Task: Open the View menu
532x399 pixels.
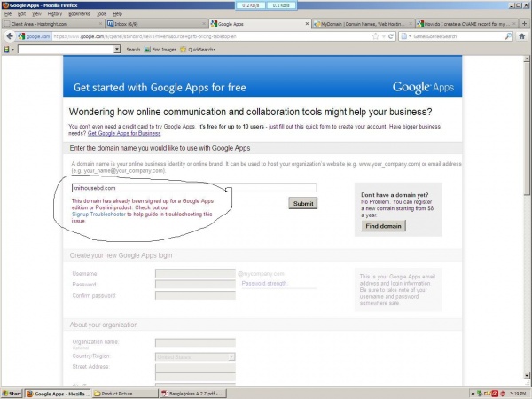Action: click(x=36, y=14)
